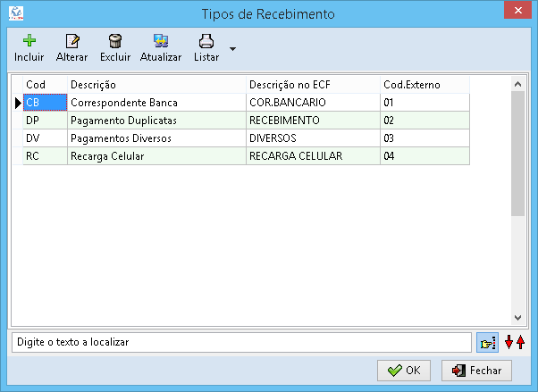The height and width of the screenshot is (392, 538).
Task: Open the Listar dropdown arrow
Action: point(232,49)
